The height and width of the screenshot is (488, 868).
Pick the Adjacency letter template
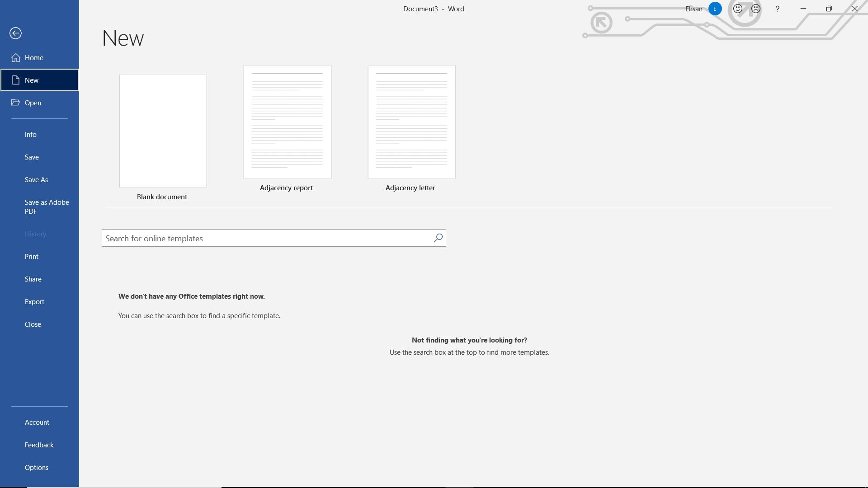[x=411, y=122]
